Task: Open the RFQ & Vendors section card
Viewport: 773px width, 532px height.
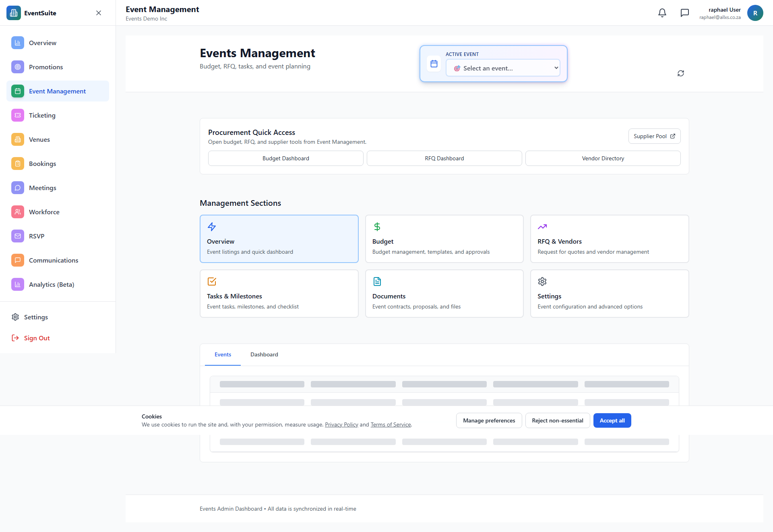Action: (609, 239)
